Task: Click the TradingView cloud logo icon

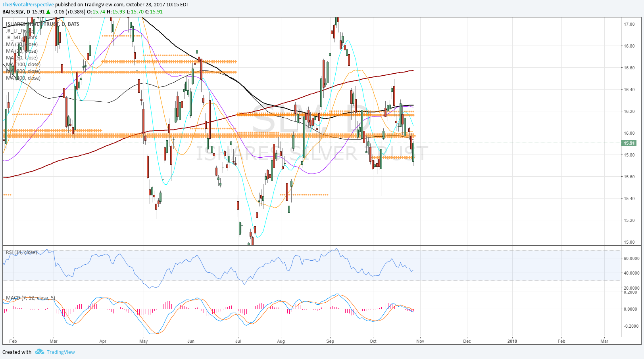Action: coord(39,351)
